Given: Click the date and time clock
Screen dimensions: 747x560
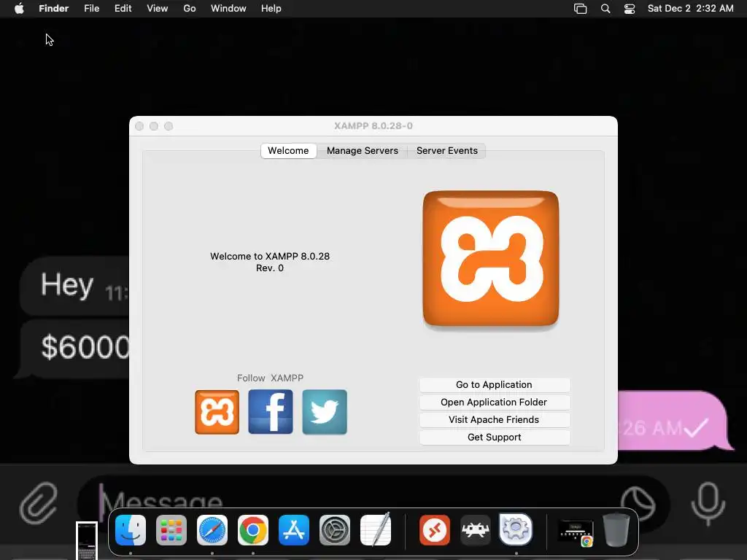Looking at the screenshot, I should tap(690, 9).
